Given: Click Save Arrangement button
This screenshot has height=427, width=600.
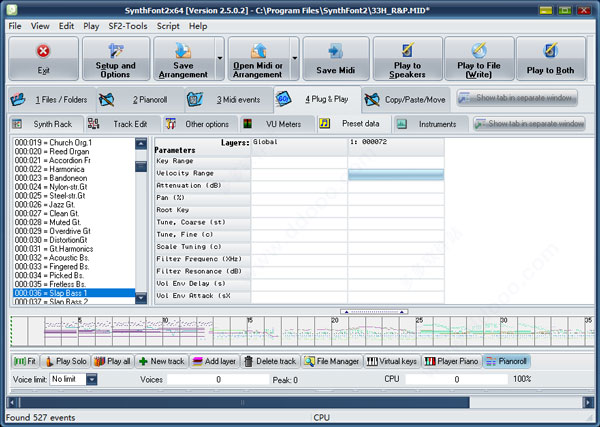Looking at the screenshot, I should pos(183,59).
